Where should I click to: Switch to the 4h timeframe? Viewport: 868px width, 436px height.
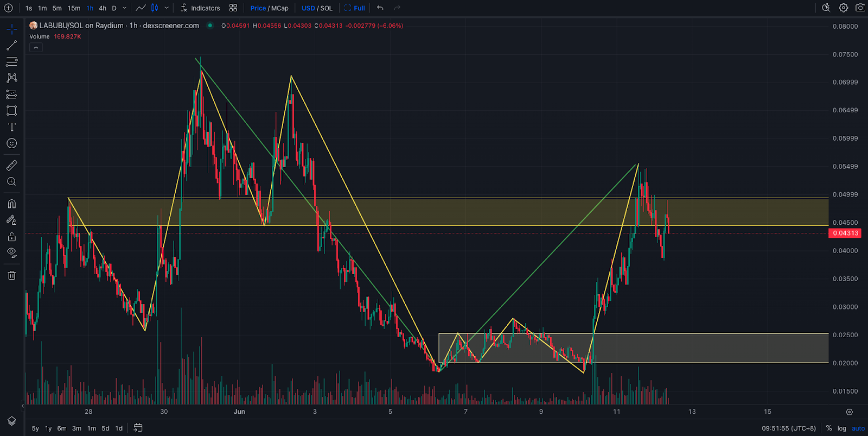[x=103, y=8]
